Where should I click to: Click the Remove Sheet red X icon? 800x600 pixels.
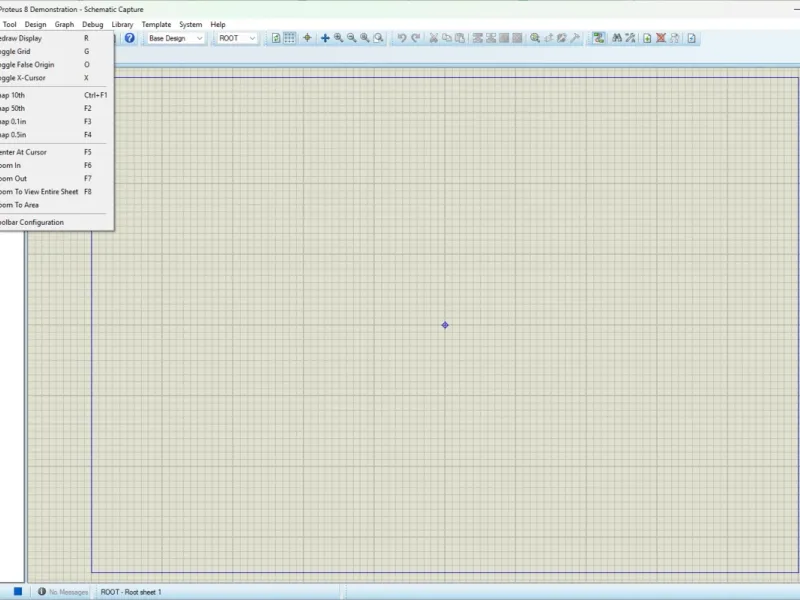click(x=661, y=38)
